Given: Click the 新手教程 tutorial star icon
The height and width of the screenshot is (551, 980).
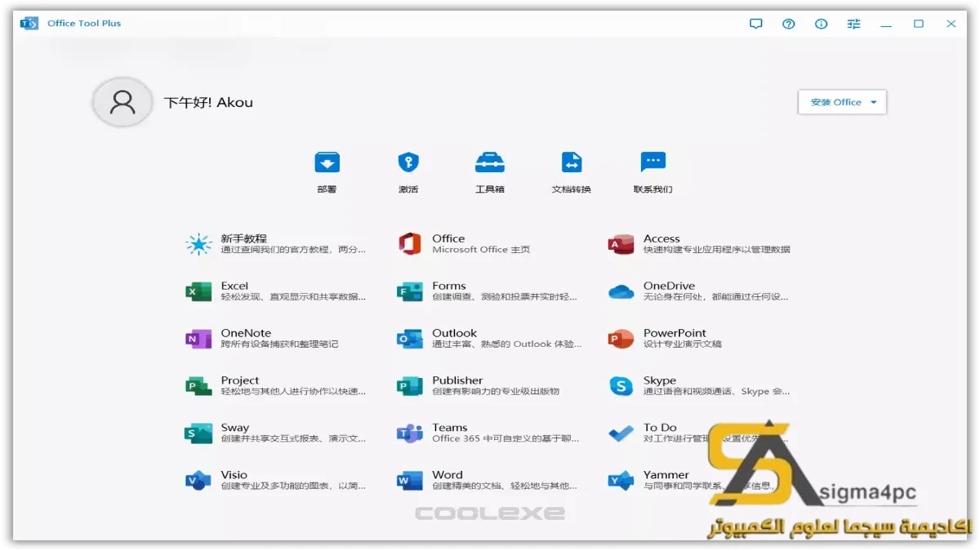Looking at the screenshot, I should point(198,244).
